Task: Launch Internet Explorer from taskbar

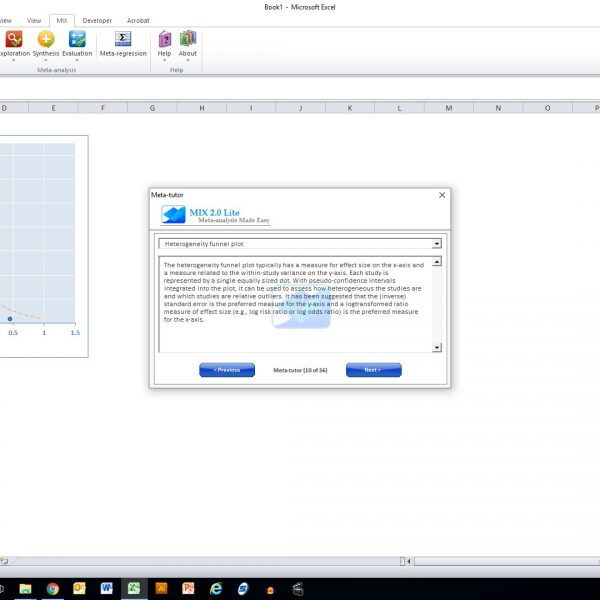Action: tap(215, 589)
